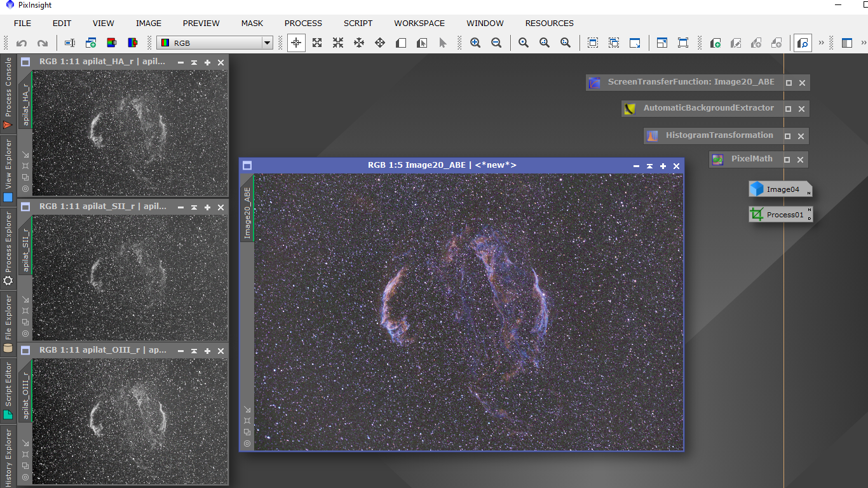Select the crosshair readout mode tool

click(x=295, y=43)
